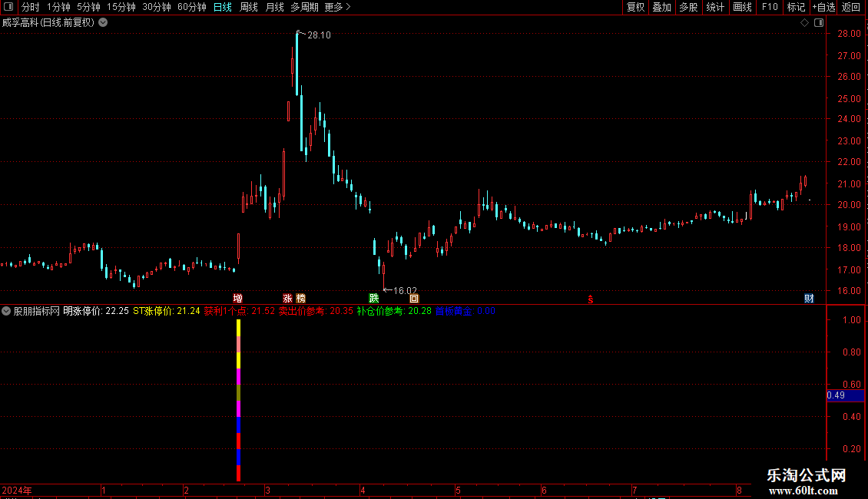Screen dimensions: 868x499
Task: Click month 3 on the time axis
Action: [267, 491]
